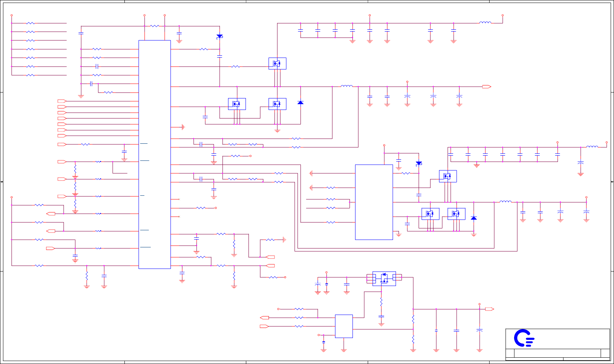This screenshot has width=614, height=364.
Task: Select the MOSFET directly below the top-center MOSFET
Action: coord(277,104)
